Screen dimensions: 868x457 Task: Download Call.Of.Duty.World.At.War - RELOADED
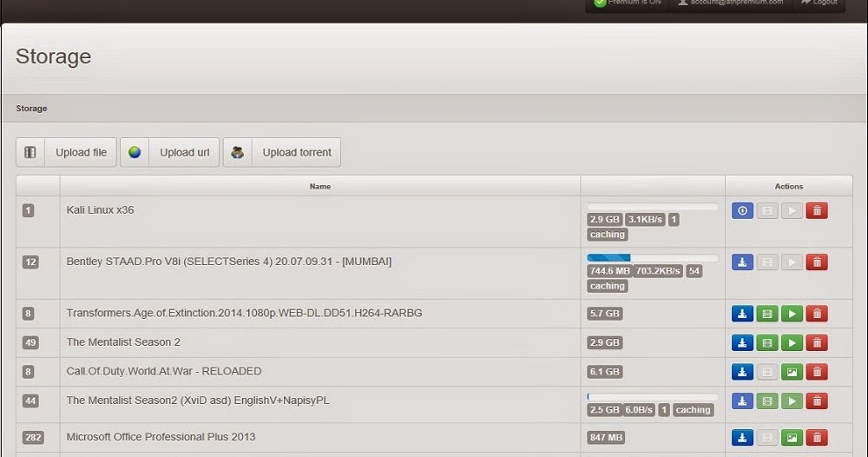[x=742, y=372]
